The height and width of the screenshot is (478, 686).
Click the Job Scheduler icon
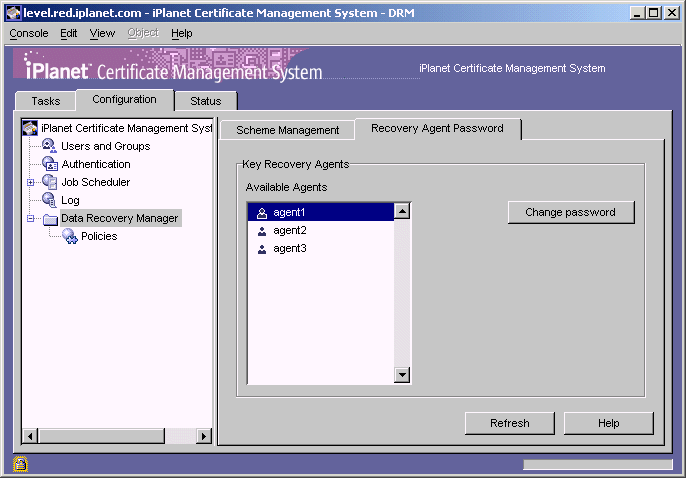coord(49,182)
